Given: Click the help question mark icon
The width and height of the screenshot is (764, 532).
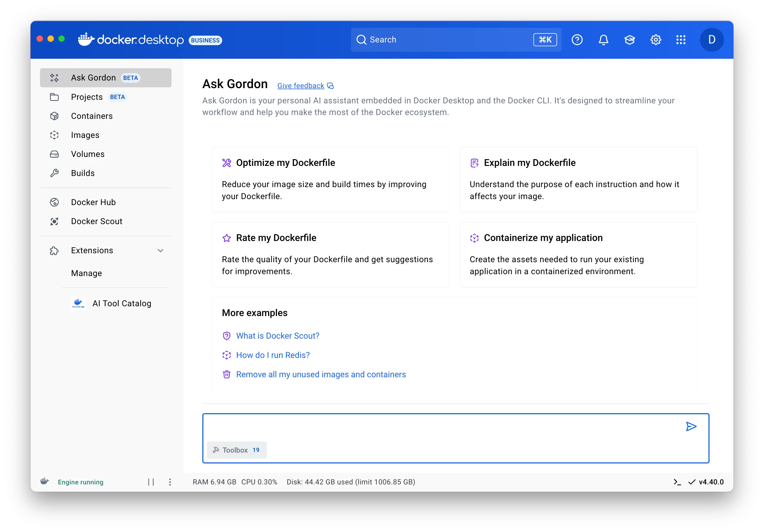Looking at the screenshot, I should coord(577,40).
